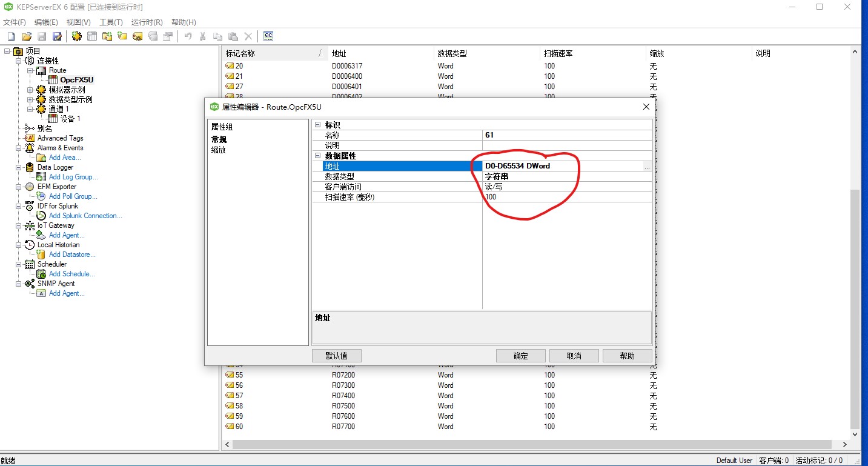Click the Open Project folder icon
The height and width of the screenshot is (466, 868).
27,36
